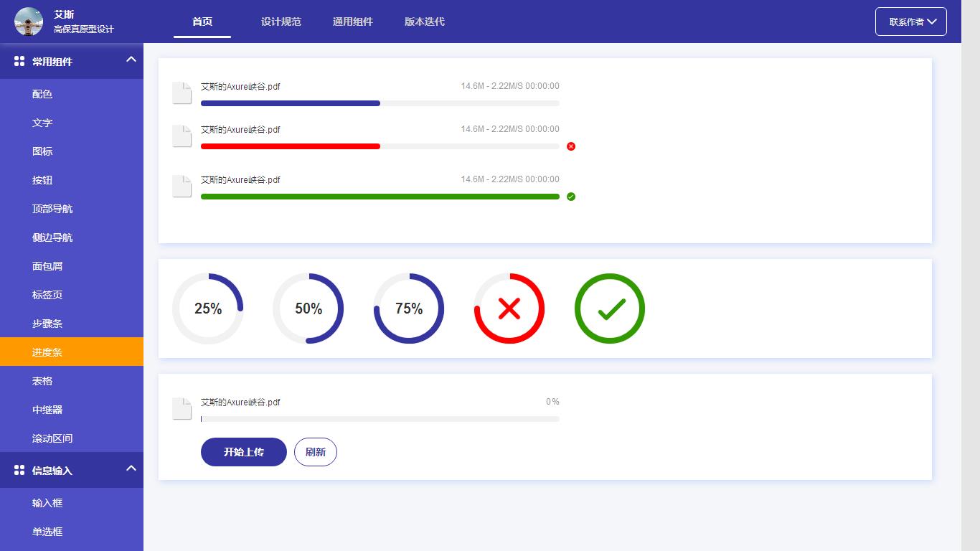
Task: Click the 信息输入 grid icon
Action: click(x=19, y=471)
